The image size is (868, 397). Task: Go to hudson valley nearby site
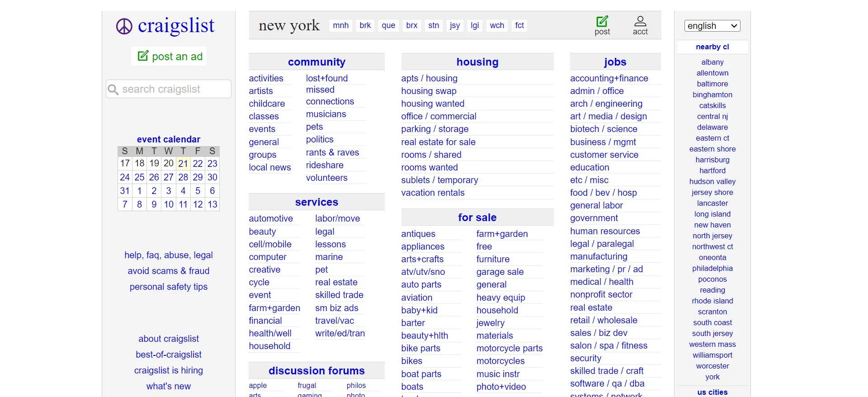click(712, 181)
